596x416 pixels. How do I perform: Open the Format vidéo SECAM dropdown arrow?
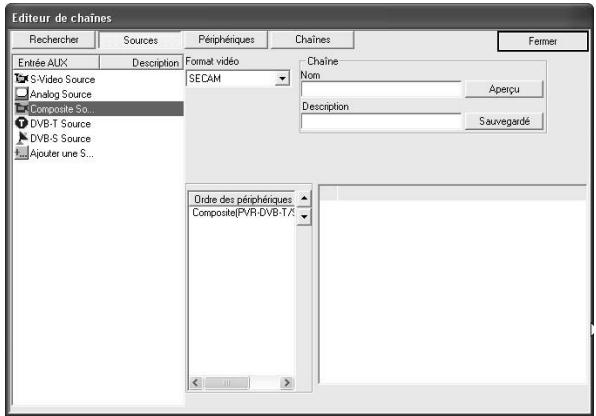[x=282, y=79]
